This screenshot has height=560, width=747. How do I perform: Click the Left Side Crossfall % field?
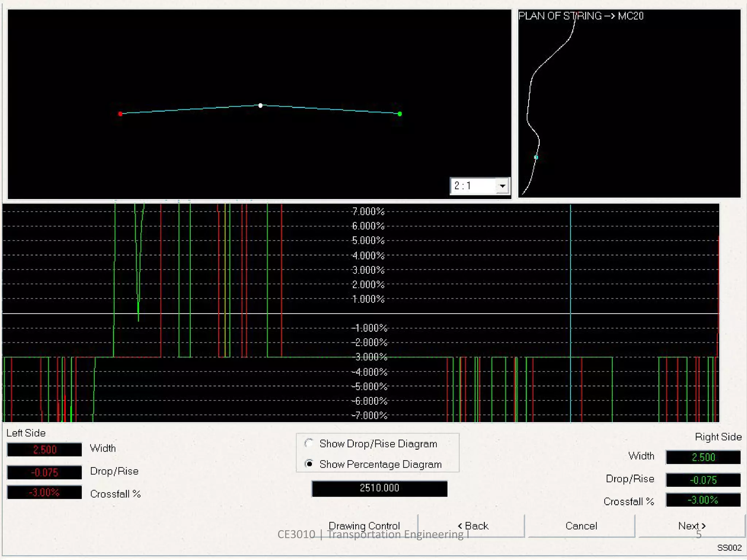pyautogui.click(x=44, y=493)
